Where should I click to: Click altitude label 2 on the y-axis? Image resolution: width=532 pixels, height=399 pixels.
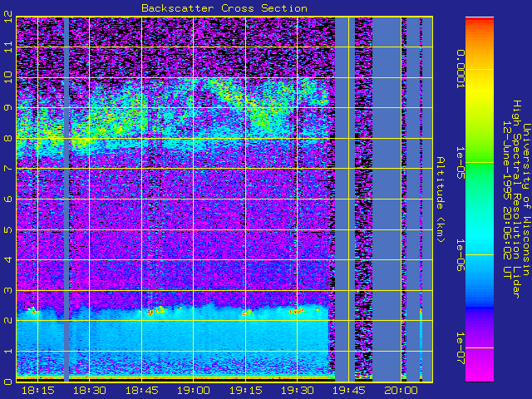(x=8, y=320)
